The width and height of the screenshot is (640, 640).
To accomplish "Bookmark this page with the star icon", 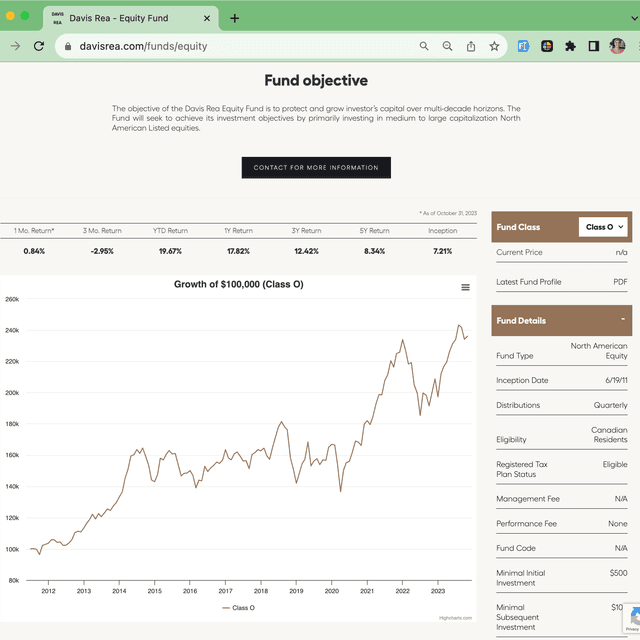I will (494, 46).
